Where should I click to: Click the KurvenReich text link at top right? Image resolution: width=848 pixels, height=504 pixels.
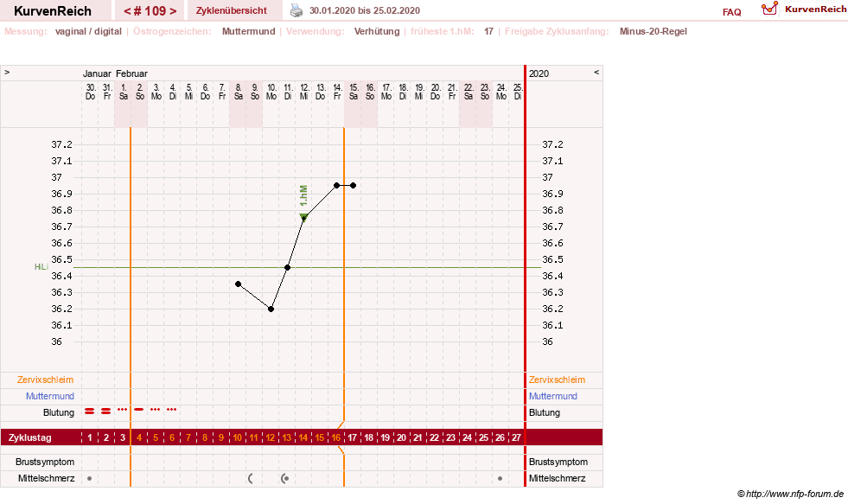(815, 10)
